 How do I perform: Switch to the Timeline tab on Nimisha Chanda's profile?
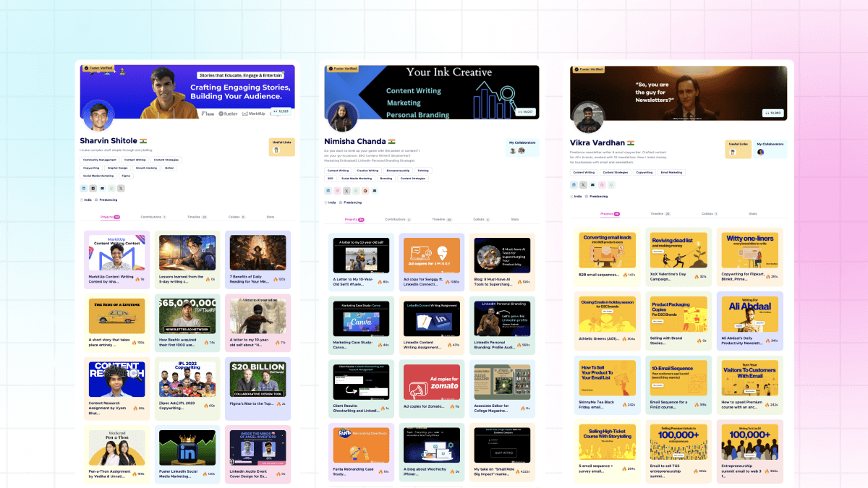[x=439, y=219]
